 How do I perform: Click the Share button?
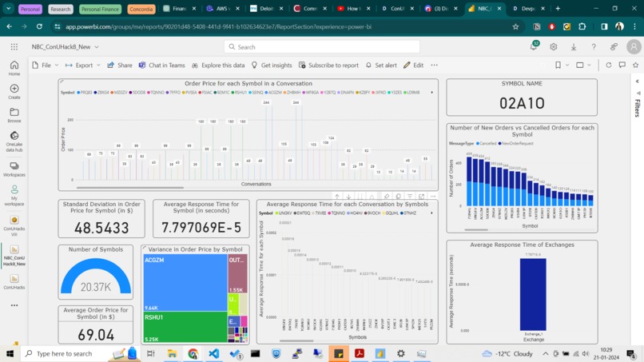[120, 65]
